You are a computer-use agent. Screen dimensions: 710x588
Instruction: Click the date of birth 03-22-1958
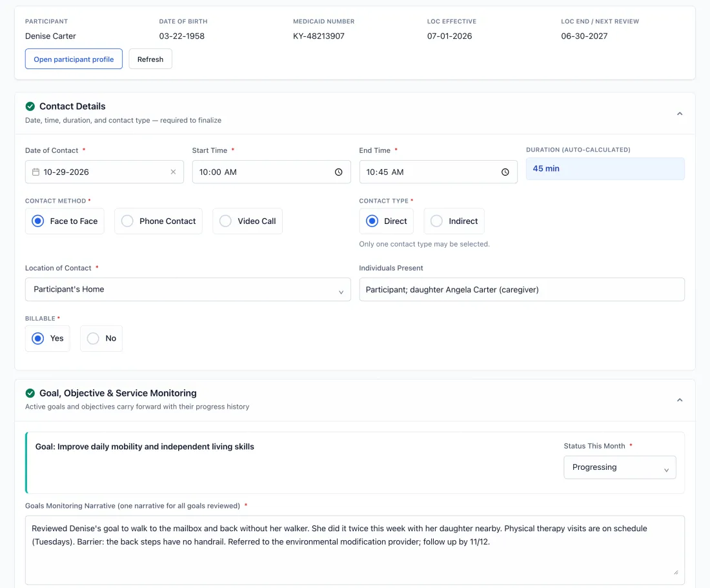click(x=182, y=36)
